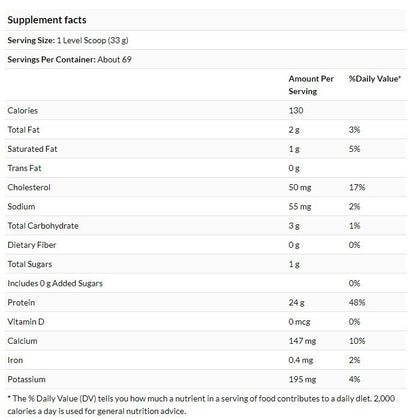416x420 pixels.
Task: Click the Supplement facts heading
Action: pyautogui.click(x=47, y=20)
